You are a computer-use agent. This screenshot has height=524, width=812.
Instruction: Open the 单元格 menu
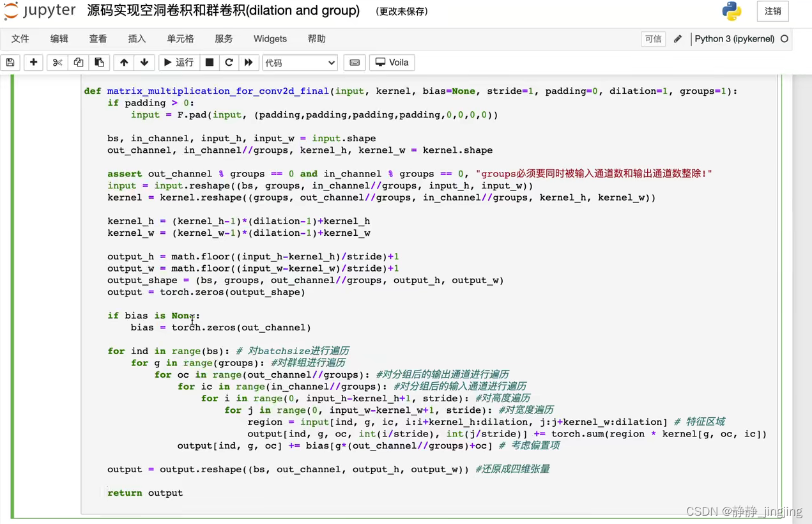(x=180, y=38)
